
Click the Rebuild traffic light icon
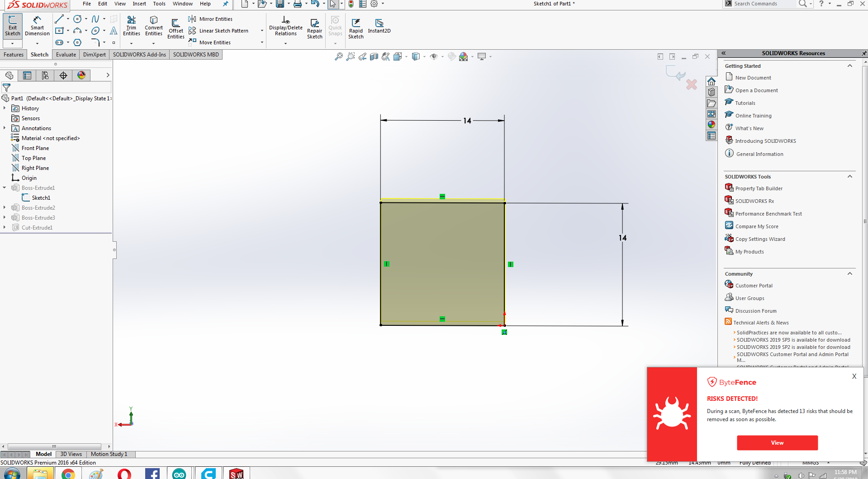[x=351, y=4]
